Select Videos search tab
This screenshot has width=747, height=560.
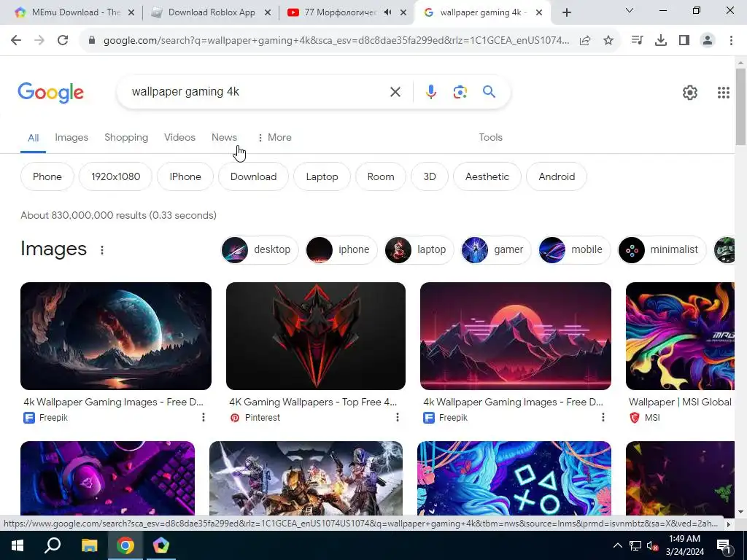tap(179, 138)
